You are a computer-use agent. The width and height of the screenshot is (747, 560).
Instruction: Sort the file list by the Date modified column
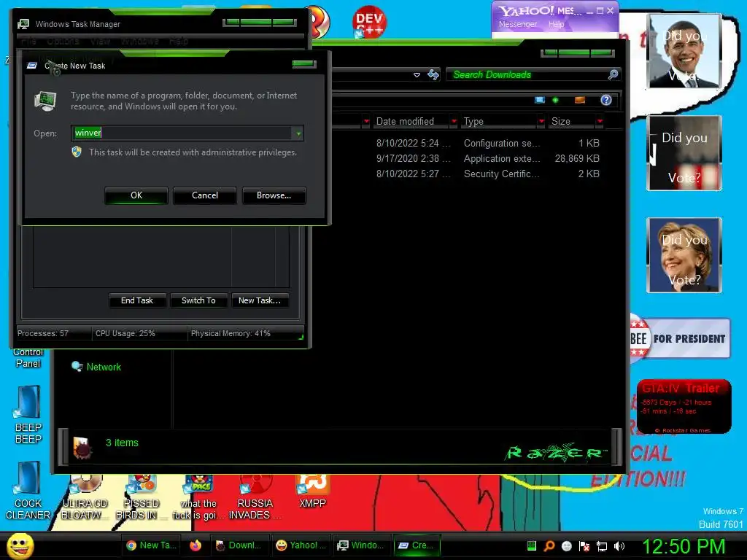(x=405, y=122)
